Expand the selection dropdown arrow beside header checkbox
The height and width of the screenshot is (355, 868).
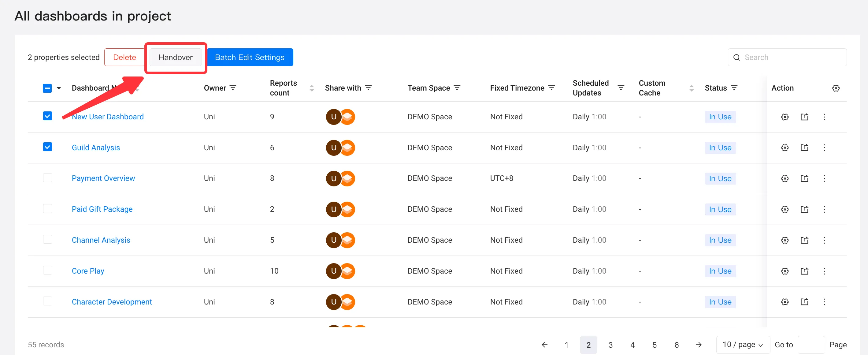(59, 88)
